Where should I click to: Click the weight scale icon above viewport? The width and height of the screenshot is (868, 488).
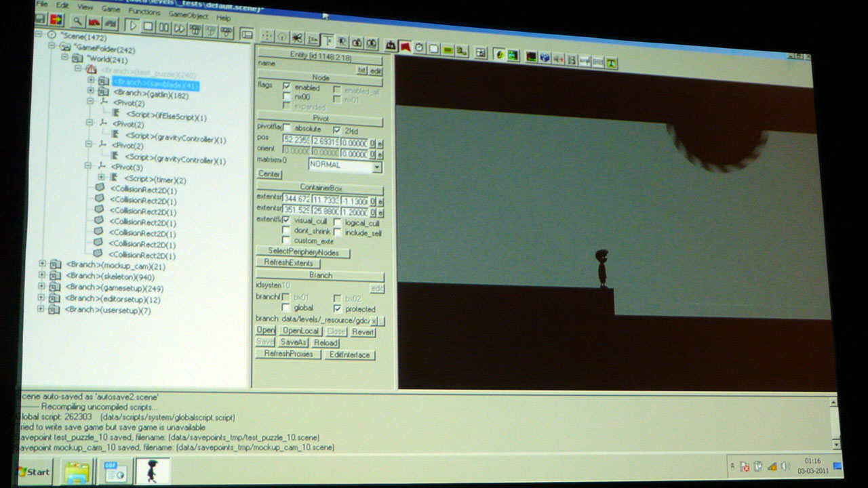pyautogui.click(x=391, y=45)
